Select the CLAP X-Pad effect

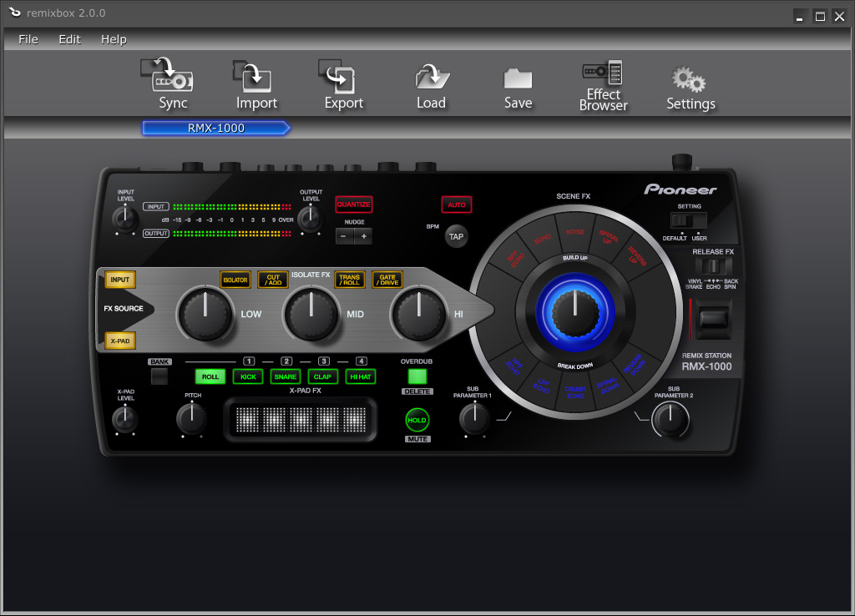click(x=322, y=376)
